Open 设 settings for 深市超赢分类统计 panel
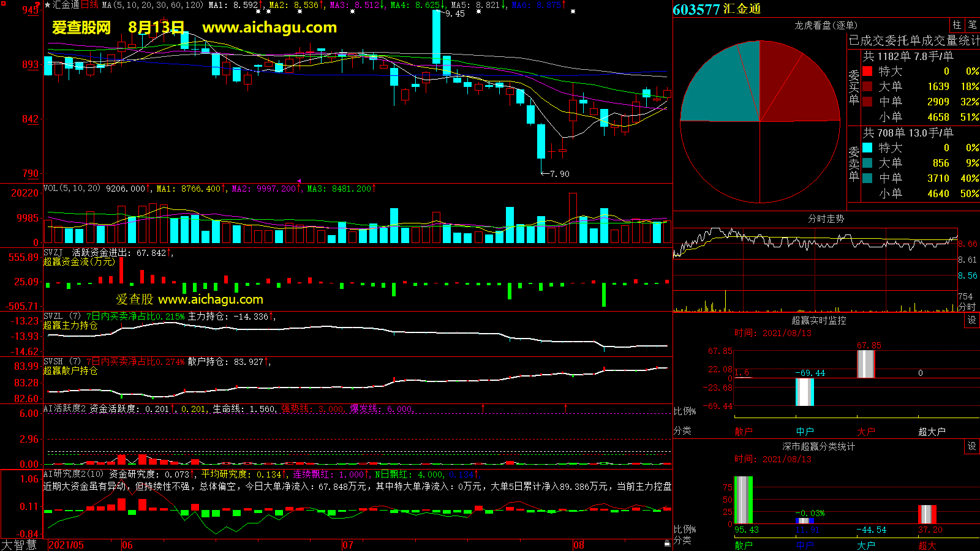The width and height of the screenshot is (980, 551). (x=972, y=446)
